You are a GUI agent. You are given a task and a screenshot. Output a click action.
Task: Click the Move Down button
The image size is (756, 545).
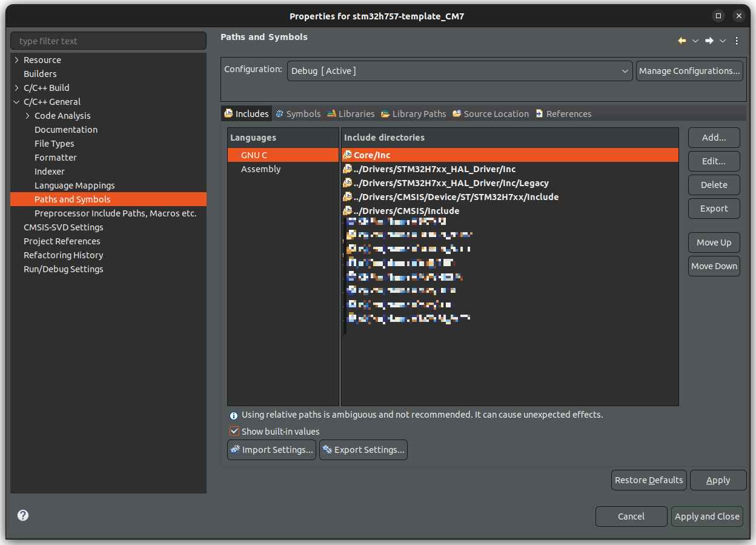[x=714, y=266]
